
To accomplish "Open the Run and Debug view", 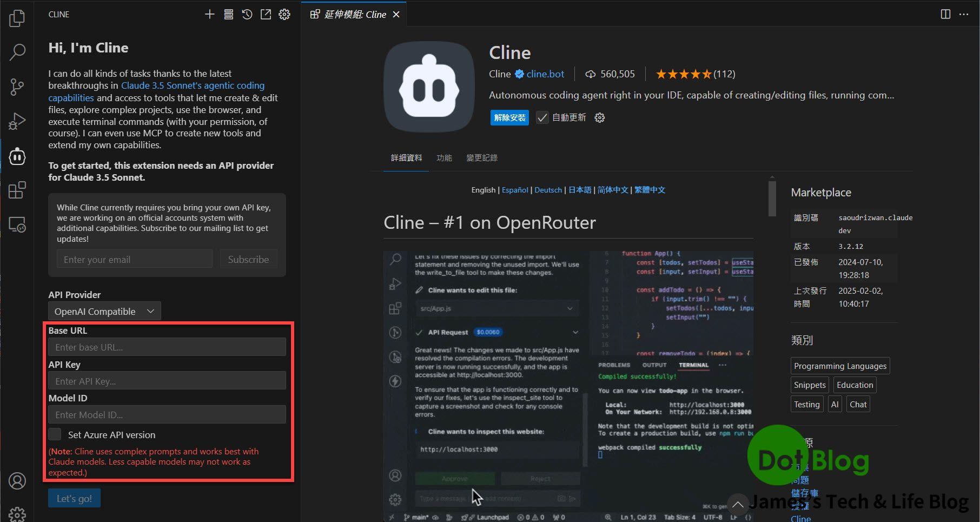I will pyautogui.click(x=17, y=121).
